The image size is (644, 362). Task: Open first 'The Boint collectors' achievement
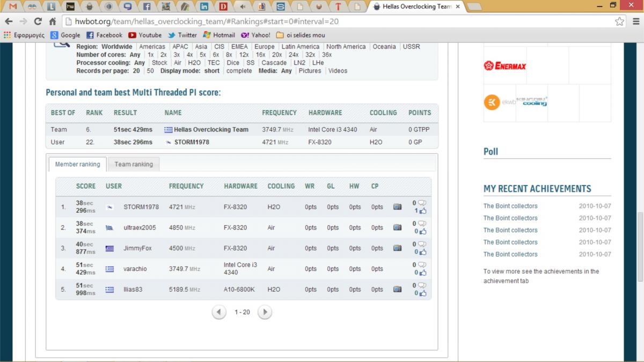510,206
